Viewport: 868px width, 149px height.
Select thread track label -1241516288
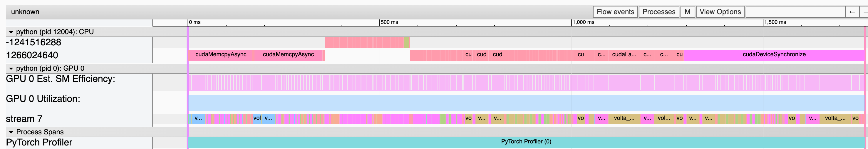(x=34, y=42)
